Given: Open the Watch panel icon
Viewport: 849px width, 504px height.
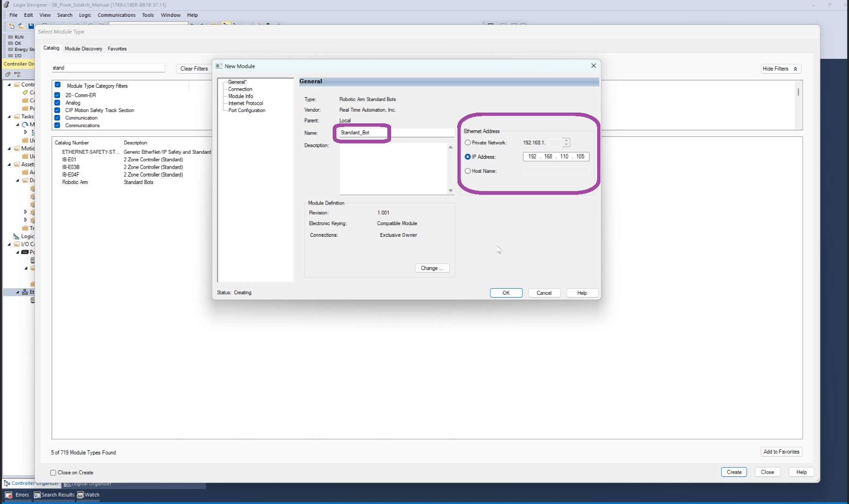Looking at the screenshot, I should point(80,495).
